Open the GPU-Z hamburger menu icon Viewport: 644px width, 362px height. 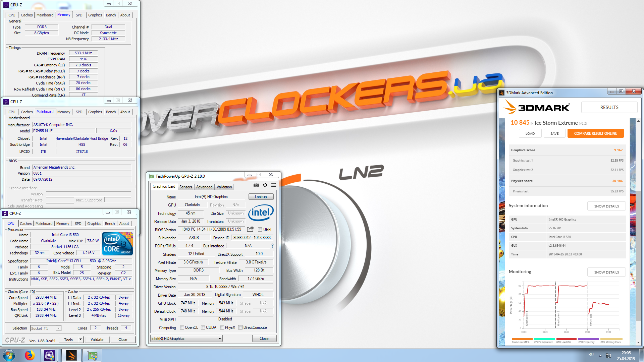[x=273, y=185]
